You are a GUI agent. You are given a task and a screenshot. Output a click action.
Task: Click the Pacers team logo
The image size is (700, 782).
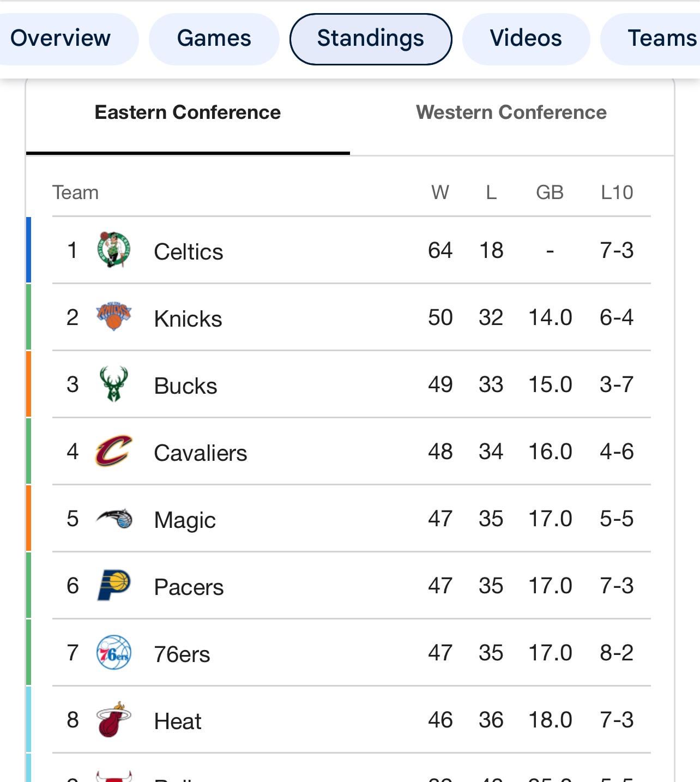(x=113, y=585)
